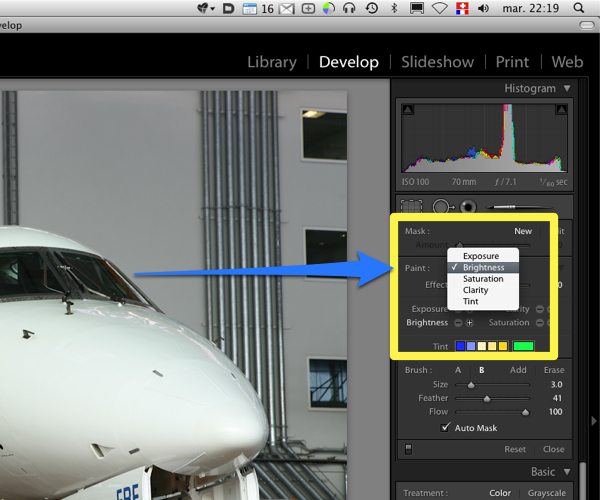Open Spotlight search in menu bar
This screenshot has height=500, width=600.
point(579,8)
